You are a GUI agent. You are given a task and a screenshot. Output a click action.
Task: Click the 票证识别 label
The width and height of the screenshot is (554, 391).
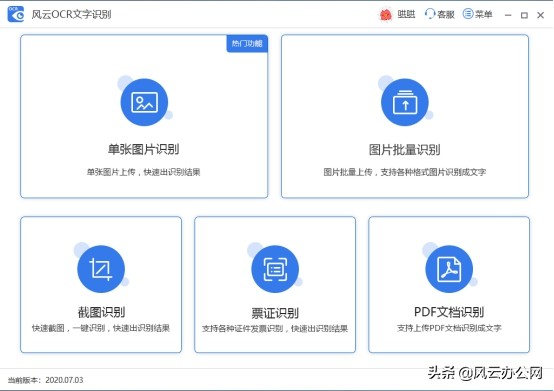tap(275, 313)
